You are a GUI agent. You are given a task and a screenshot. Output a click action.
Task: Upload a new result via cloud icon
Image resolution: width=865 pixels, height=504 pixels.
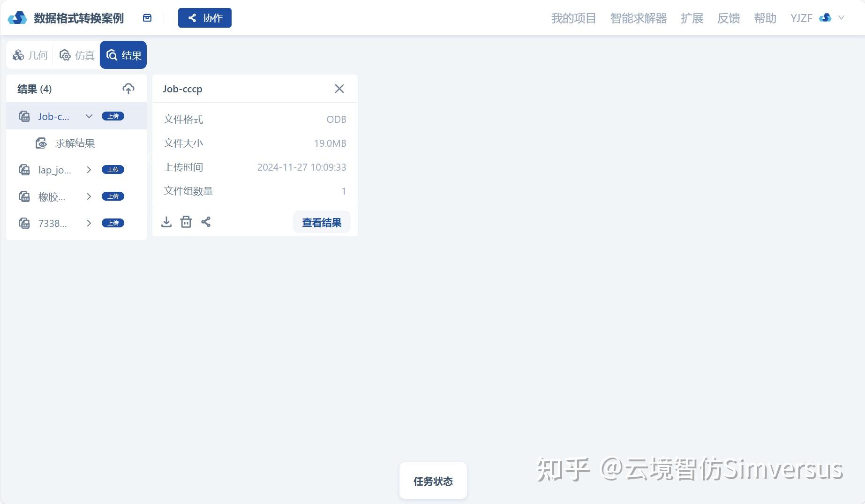[x=128, y=89]
